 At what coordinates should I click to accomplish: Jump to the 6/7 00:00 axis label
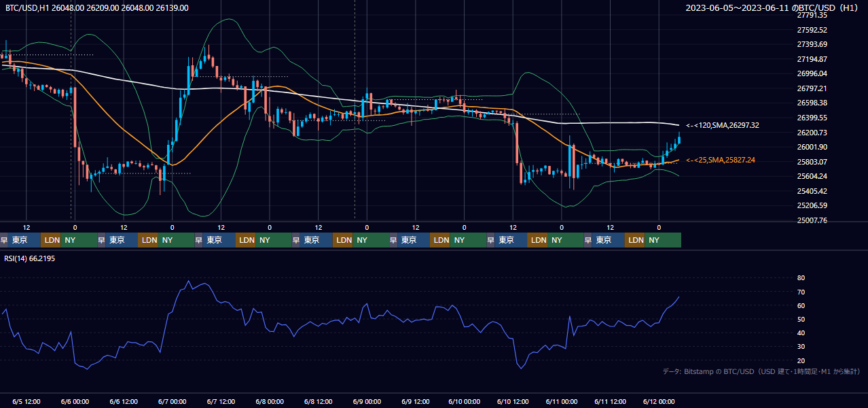point(173,402)
